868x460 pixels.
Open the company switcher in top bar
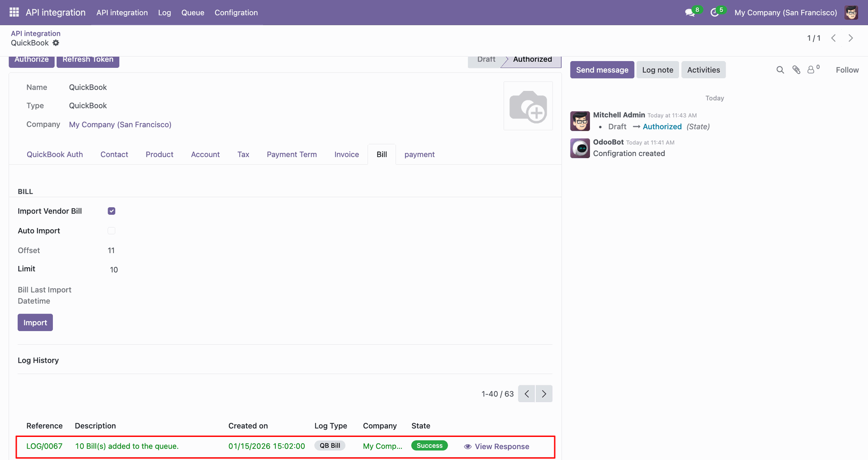pos(786,13)
